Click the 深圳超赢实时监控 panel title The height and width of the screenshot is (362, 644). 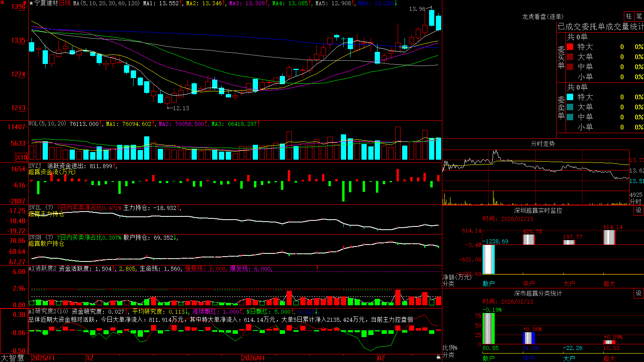[538, 210]
